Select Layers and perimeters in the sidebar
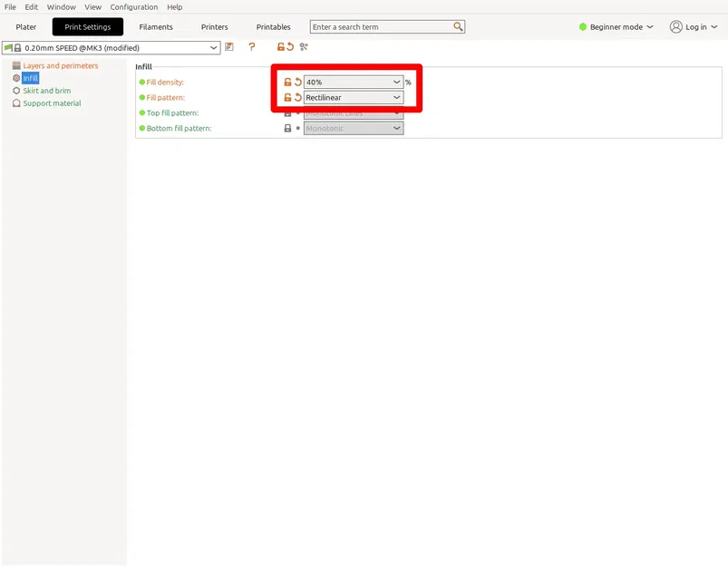The width and height of the screenshot is (728, 567). click(61, 65)
